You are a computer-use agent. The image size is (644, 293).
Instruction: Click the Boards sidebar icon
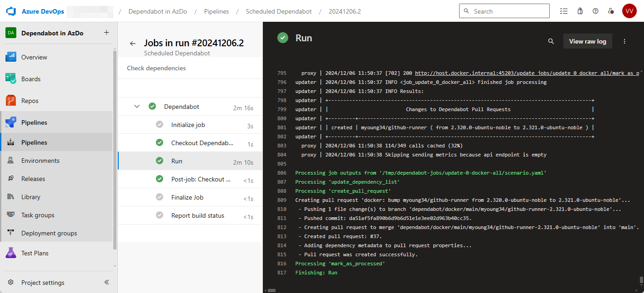[x=11, y=79]
